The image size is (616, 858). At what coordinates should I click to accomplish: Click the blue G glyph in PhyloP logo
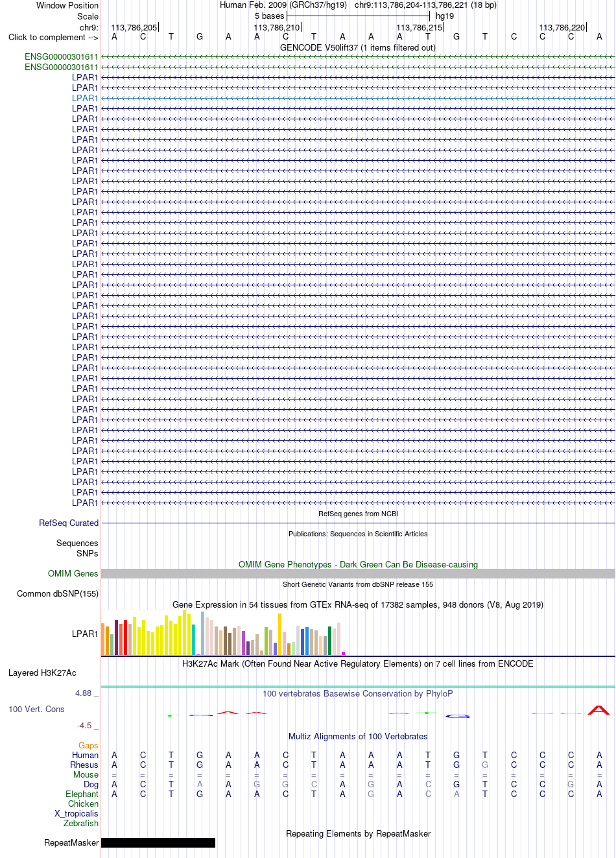(x=458, y=716)
